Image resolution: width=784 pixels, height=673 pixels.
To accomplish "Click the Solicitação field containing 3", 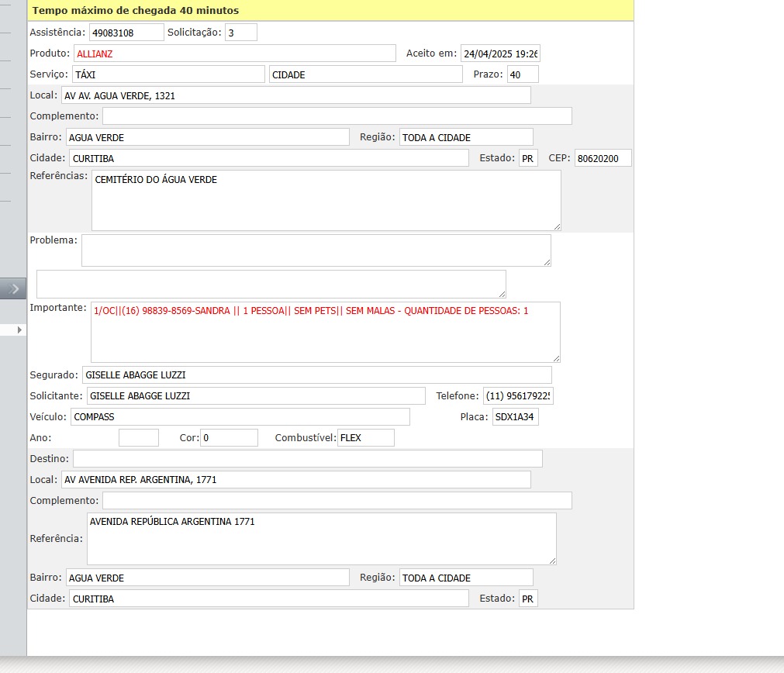I will (x=240, y=33).
